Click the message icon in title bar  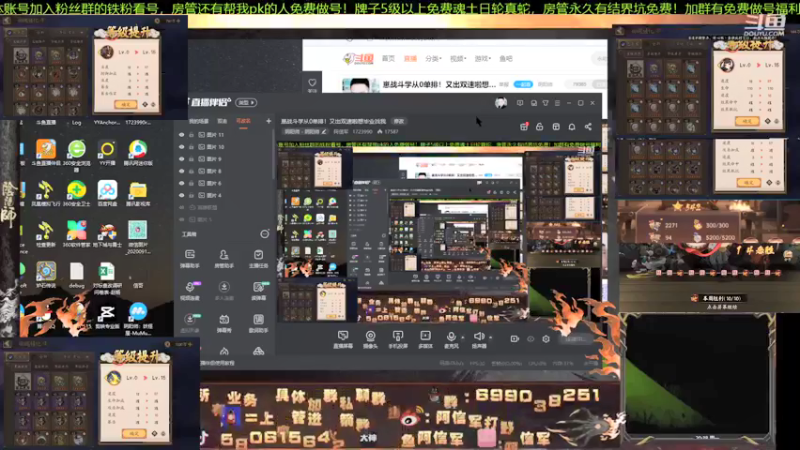tap(520, 103)
